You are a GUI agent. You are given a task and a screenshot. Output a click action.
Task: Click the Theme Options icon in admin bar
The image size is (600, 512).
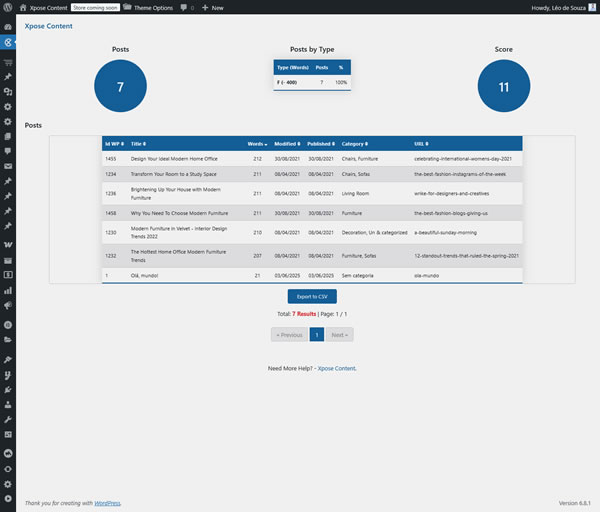[127, 7]
